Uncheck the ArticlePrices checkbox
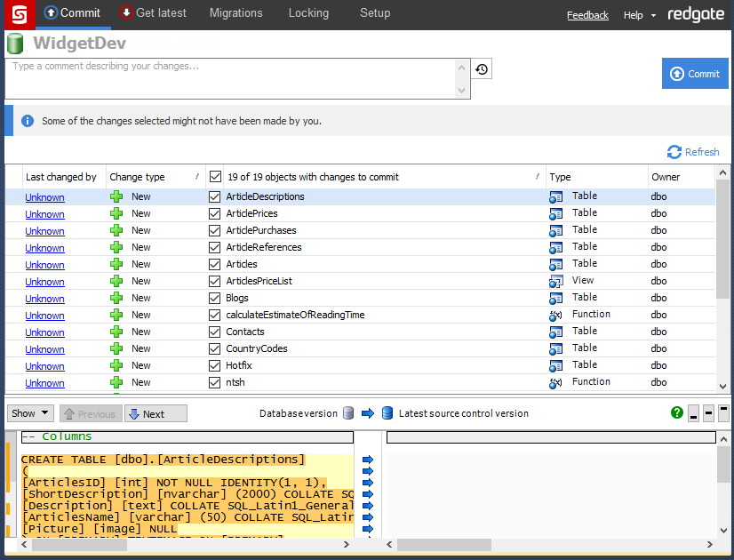 tap(214, 213)
